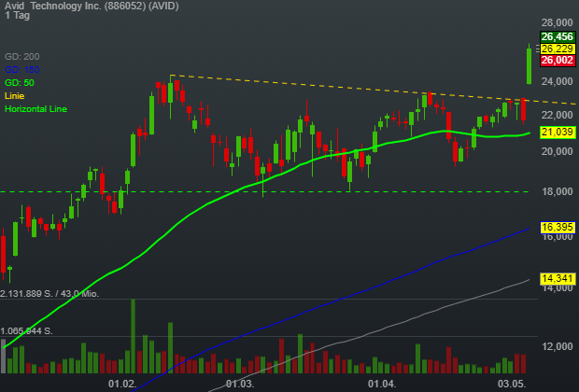Select the 'GD: 50' legend entry
Screen dimensions: 579x392
(x=20, y=83)
